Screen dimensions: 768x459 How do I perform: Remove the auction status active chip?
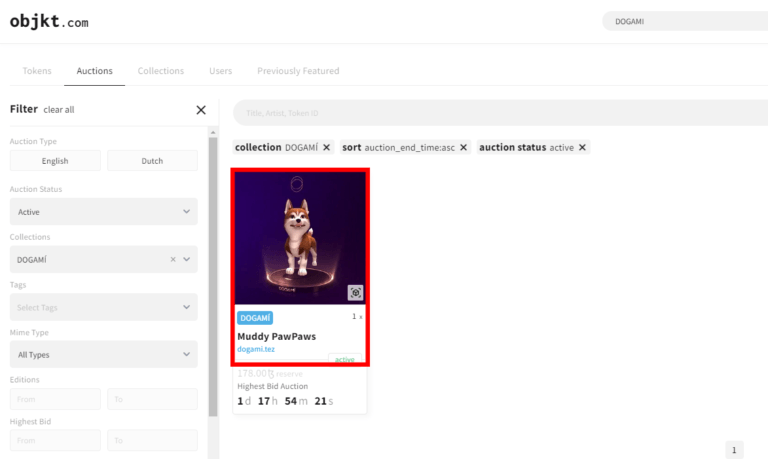tap(582, 147)
